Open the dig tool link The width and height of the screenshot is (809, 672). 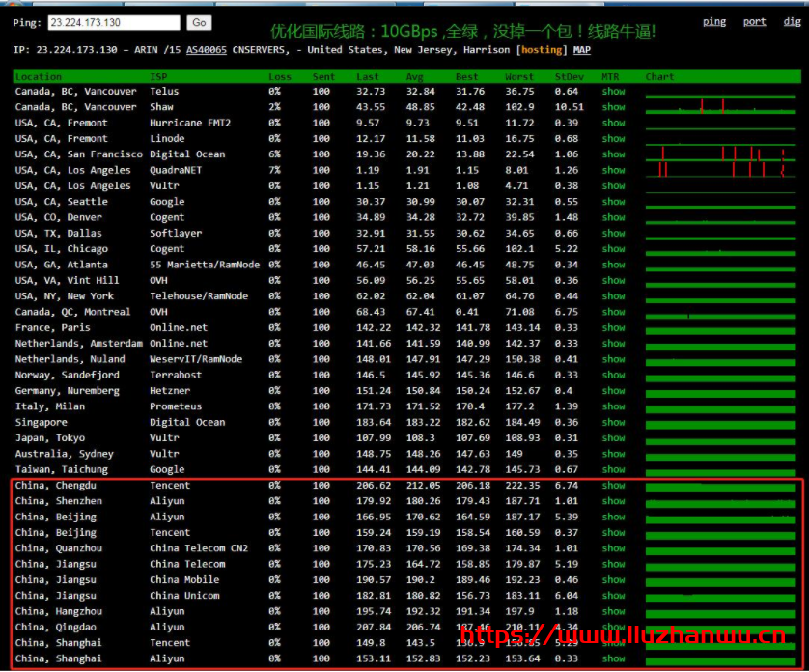coord(792,22)
